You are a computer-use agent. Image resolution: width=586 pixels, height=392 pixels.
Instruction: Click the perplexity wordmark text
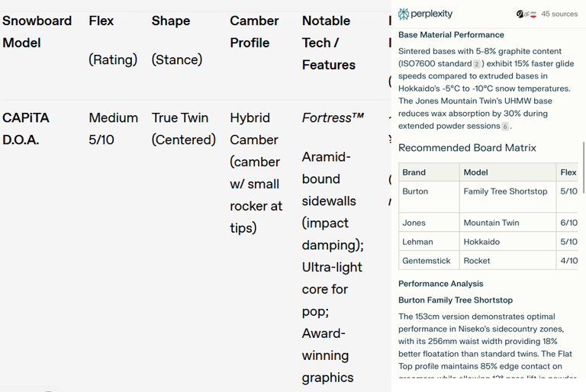[x=431, y=14]
